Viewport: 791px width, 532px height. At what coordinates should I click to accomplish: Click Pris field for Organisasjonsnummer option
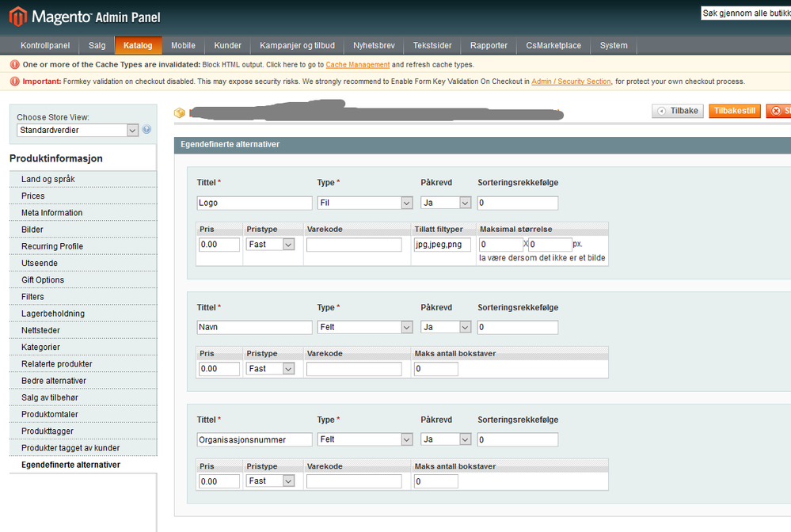click(219, 481)
